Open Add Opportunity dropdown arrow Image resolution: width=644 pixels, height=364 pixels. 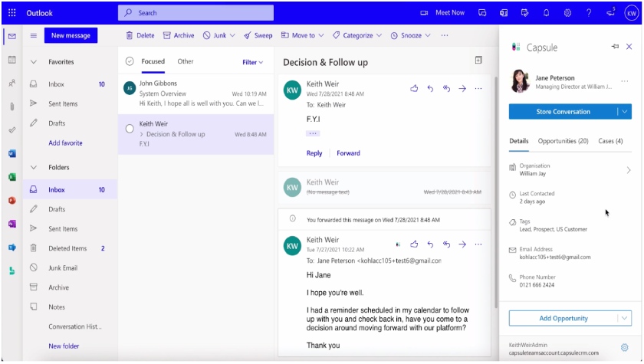pos(625,318)
